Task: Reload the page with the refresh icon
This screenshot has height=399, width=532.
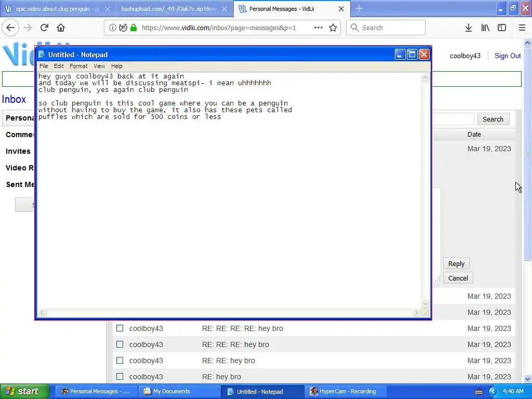Action: (x=44, y=28)
